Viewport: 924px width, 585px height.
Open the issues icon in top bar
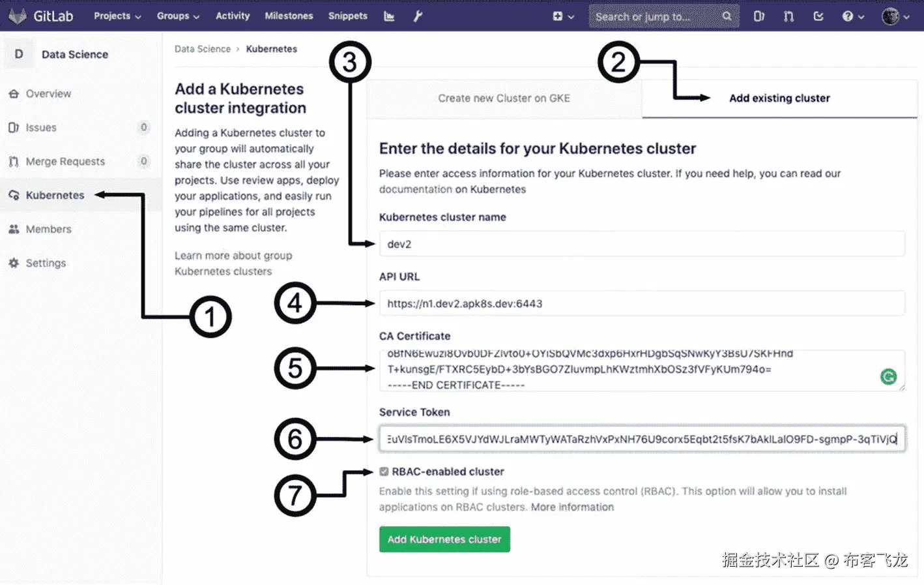pyautogui.click(x=758, y=16)
